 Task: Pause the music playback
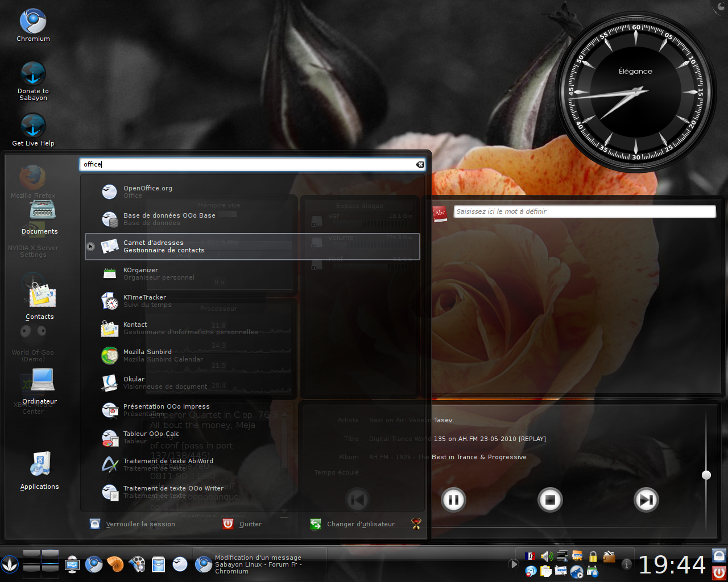point(453,500)
